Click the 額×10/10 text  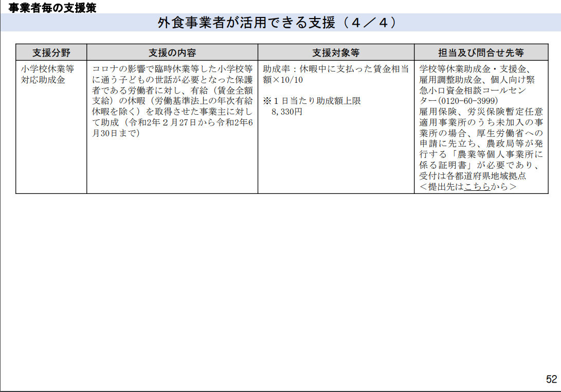[283, 79]
